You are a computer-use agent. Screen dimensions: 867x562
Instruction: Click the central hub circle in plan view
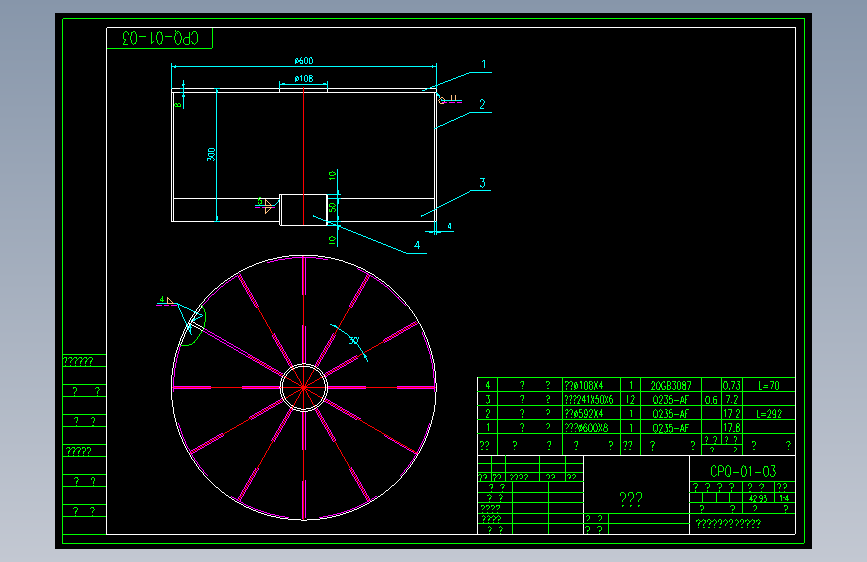(304, 387)
